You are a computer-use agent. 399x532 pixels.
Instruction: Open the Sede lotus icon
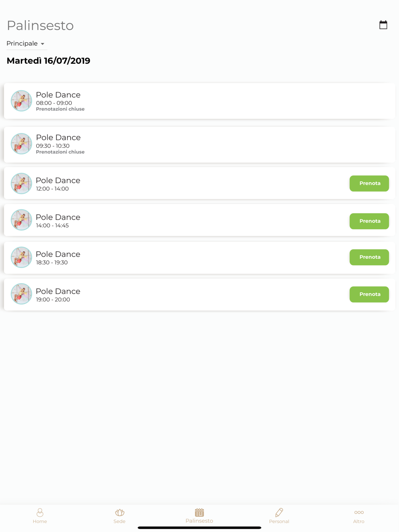point(119,512)
